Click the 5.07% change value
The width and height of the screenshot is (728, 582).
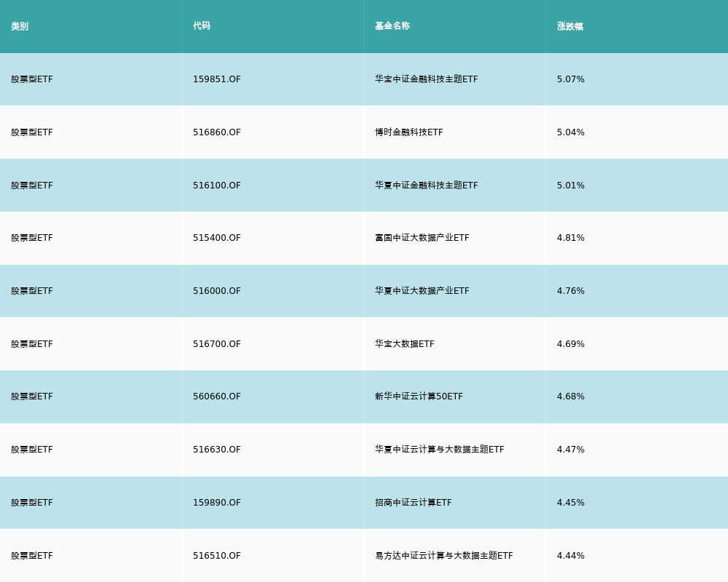point(571,79)
